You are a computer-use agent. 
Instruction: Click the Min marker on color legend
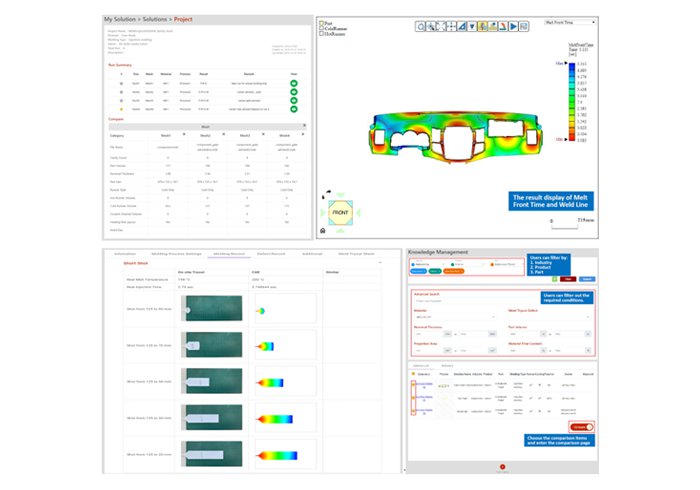pos(562,139)
